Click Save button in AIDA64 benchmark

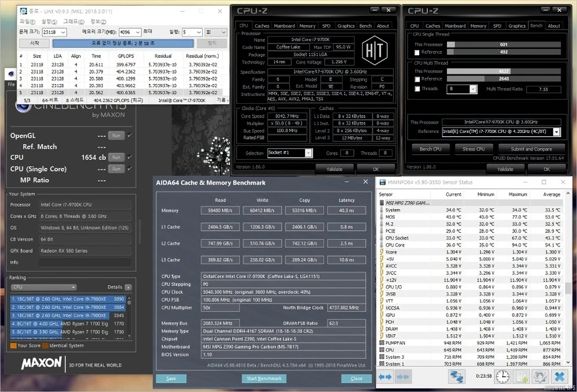(x=171, y=378)
